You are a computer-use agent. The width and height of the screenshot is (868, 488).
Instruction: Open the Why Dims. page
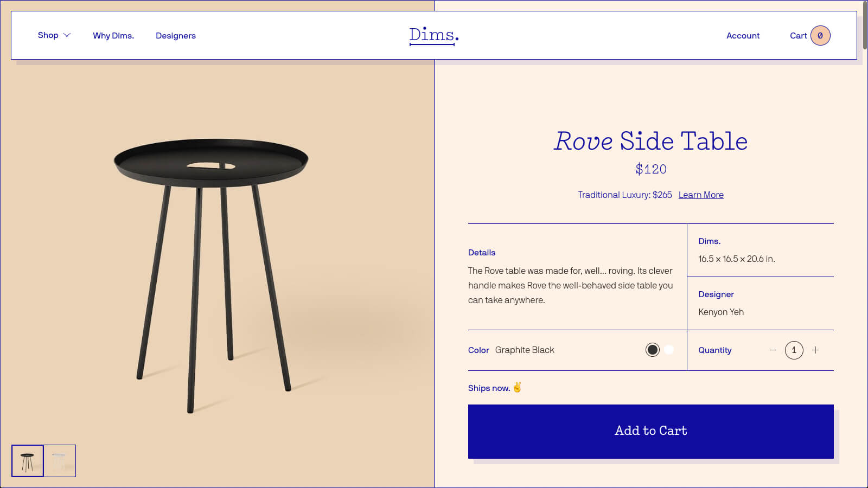tap(113, 36)
